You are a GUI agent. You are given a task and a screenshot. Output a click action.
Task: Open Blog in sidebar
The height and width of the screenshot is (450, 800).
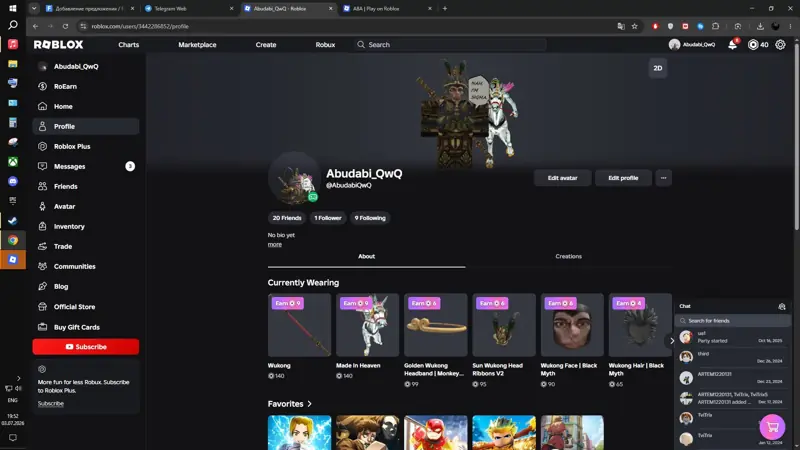[86, 287]
